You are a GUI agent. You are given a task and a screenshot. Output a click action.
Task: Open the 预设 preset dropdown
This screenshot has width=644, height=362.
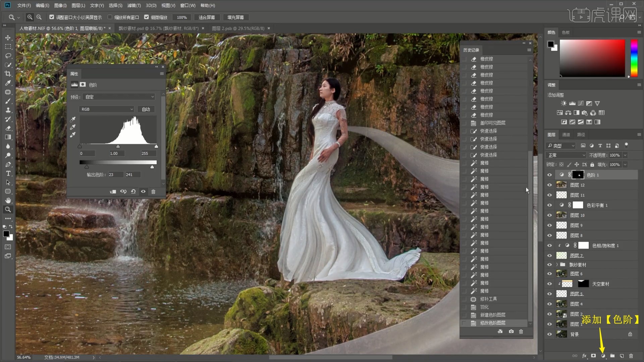(x=119, y=97)
